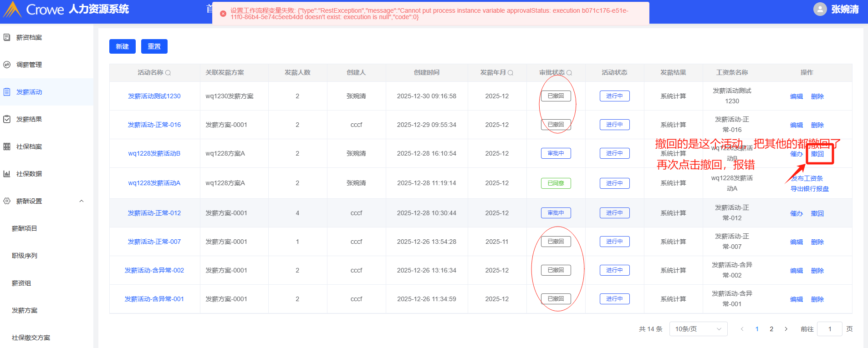The image size is (868, 348).
Task: Click 撤回 for 发薪活动-正常-012 row
Action: (817, 213)
